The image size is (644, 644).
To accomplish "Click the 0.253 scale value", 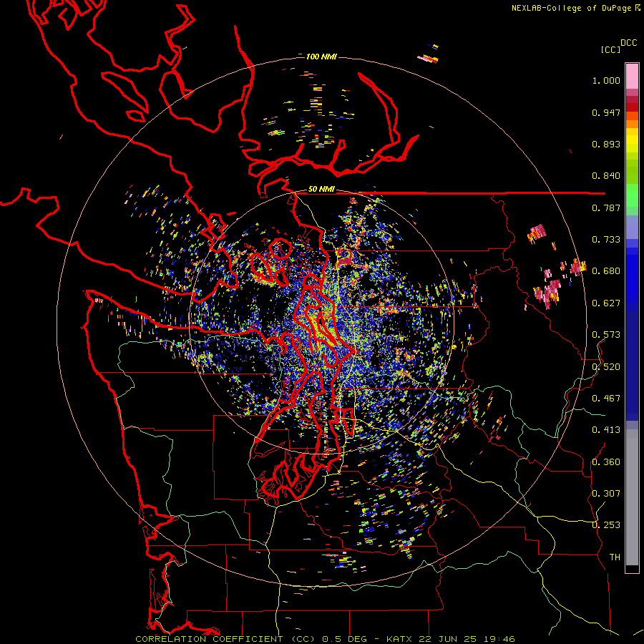I will point(606,525).
